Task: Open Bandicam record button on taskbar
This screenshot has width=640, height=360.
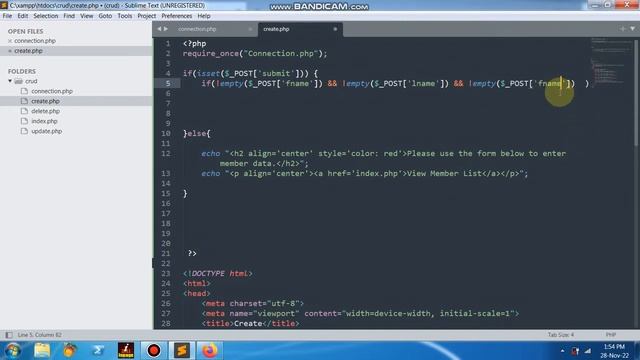Action: [x=154, y=350]
